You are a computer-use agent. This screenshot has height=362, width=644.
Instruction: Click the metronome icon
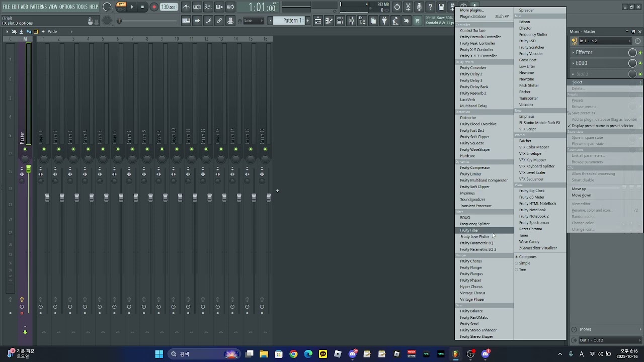[x=186, y=7]
